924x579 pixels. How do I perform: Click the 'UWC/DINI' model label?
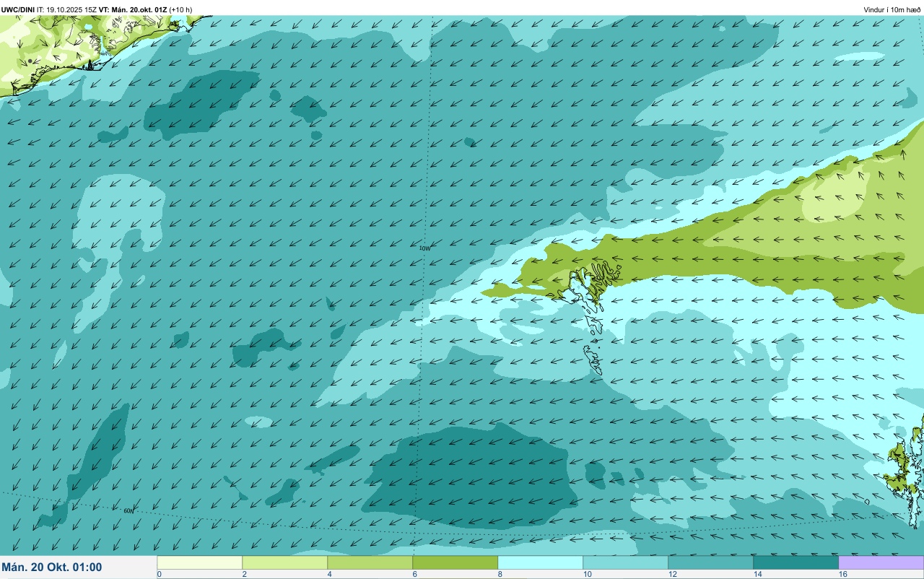click(x=18, y=9)
